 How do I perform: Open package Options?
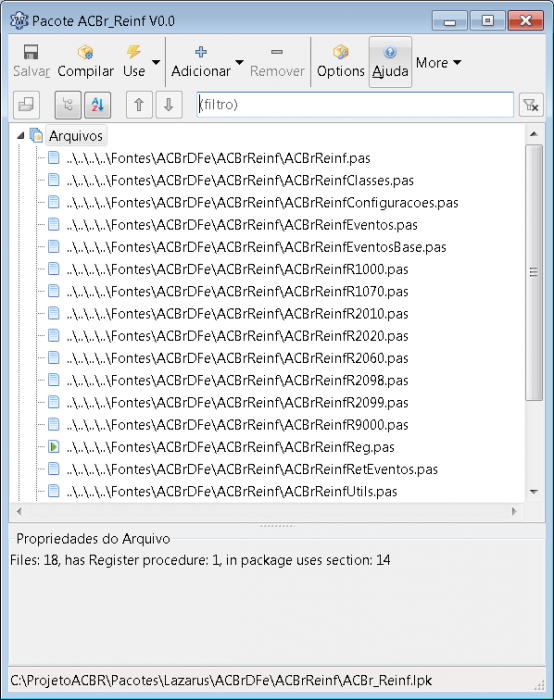pyautogui.click(x=341, y=61)
